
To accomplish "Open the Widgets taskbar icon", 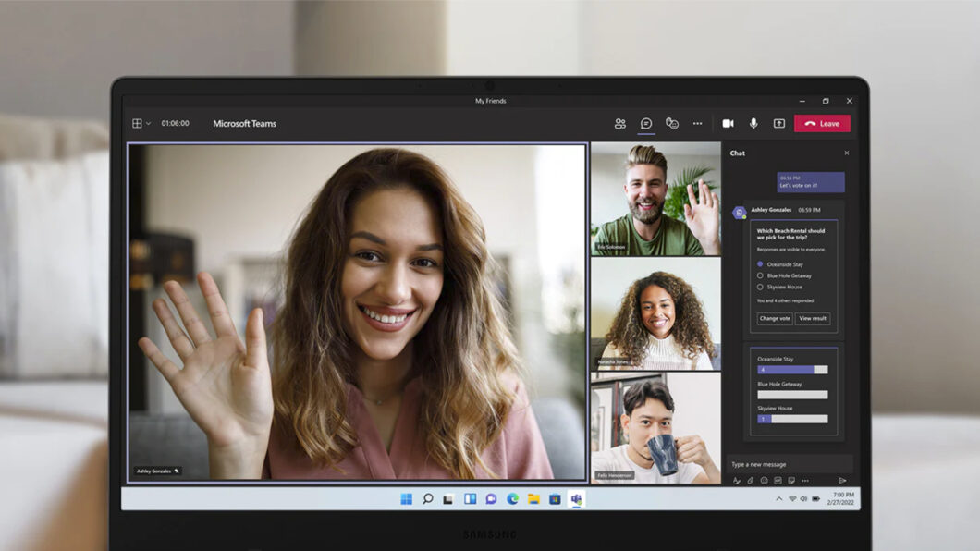I will pos(470,498).
